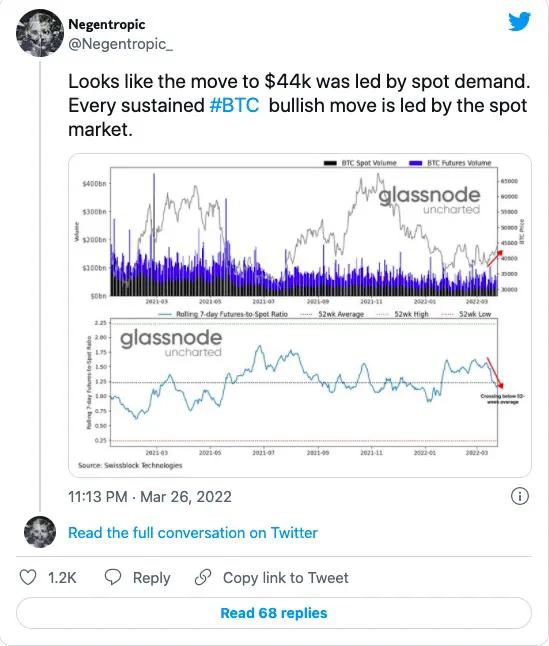Click the BTC Futures Volume legend swatch
The width and height of the screenshot is (549, 646).
pos(415,163)
